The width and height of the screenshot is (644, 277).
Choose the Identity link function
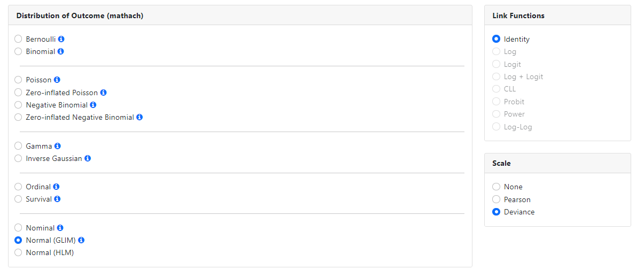point(496,39)
